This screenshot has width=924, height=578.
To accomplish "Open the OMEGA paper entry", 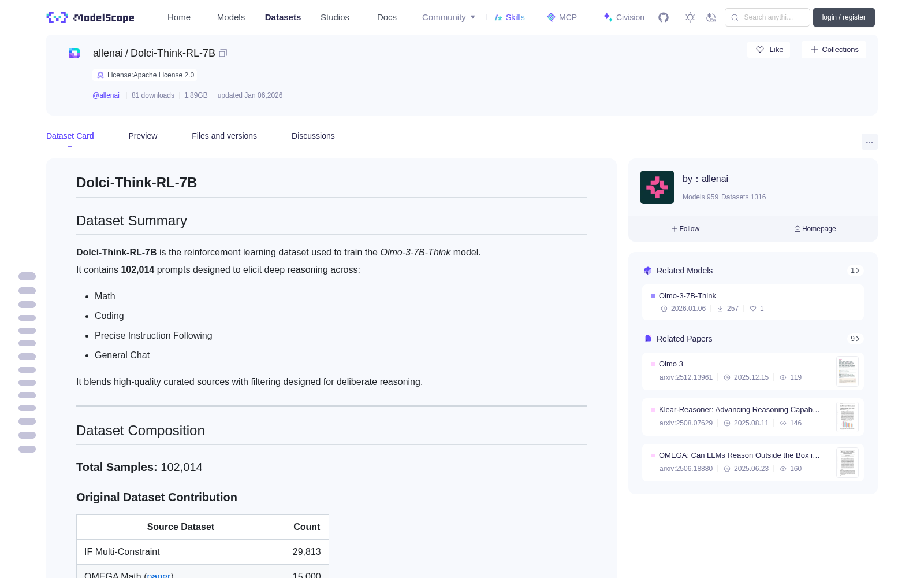I will click(x=753, y=462).
